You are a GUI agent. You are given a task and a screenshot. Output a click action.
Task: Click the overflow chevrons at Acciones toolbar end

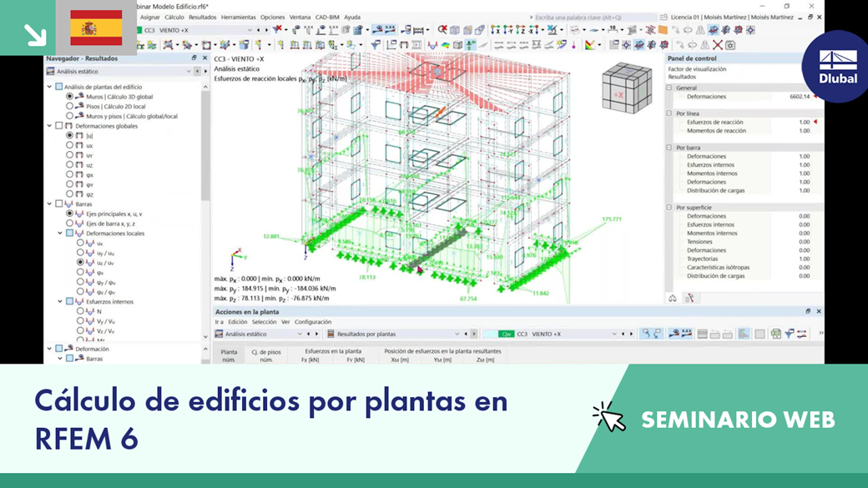820,334
